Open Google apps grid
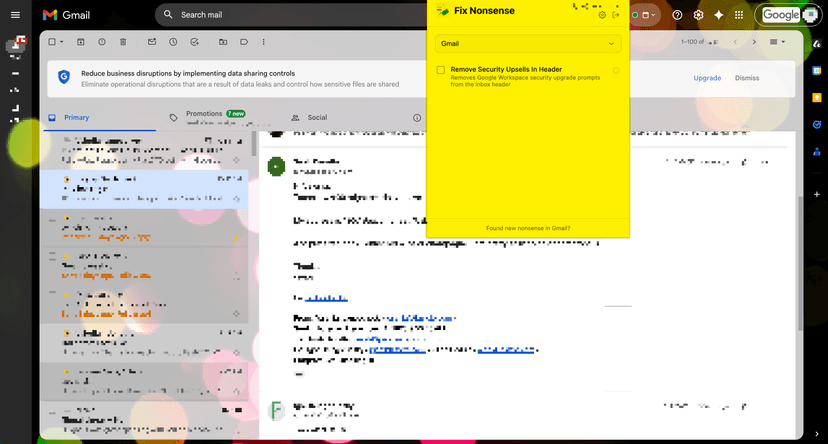This screenshot has height=444, width=828. click(x=739, y=15)
